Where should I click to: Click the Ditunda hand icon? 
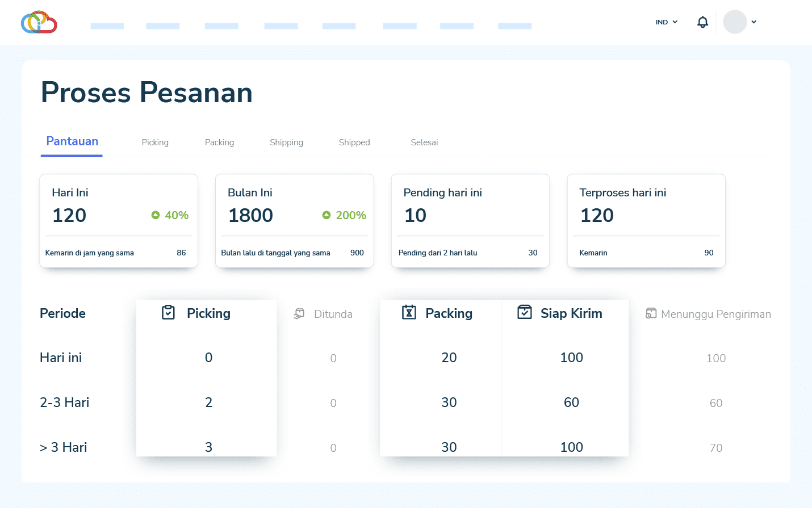coord(299,314)
